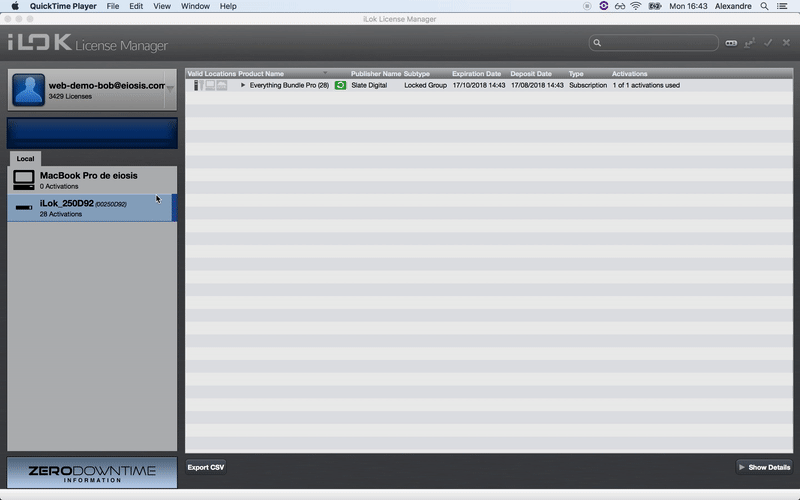Switch to the Local tab

point(25,158)
